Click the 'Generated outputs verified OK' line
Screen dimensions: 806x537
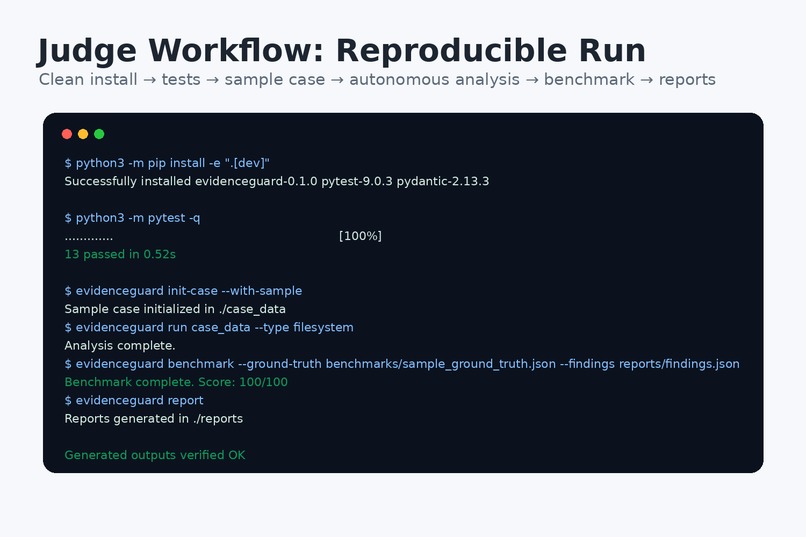click(x=155, y=455)
